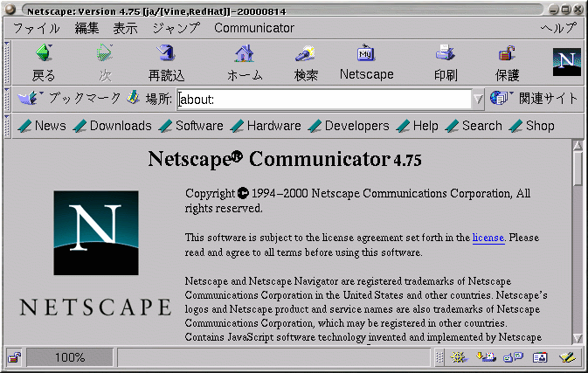Open the 検索 search tool
The image size is (588, 373).
point(306,63)
